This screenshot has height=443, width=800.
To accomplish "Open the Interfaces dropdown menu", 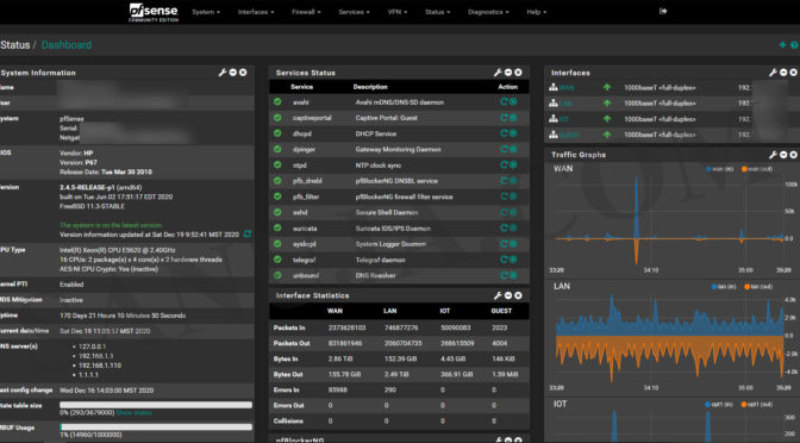I will (x=256, y=12).
